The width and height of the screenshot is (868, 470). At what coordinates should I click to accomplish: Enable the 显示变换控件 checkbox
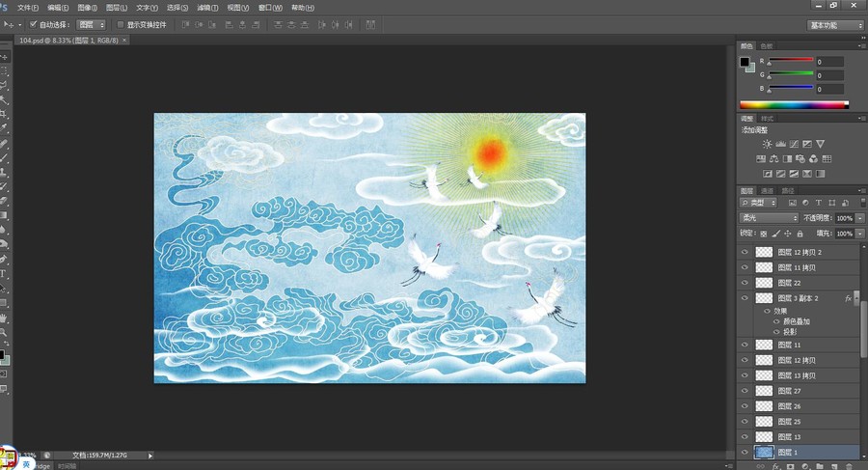tap(121, 24)
